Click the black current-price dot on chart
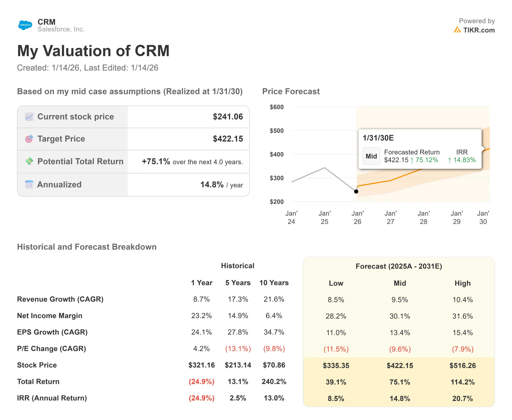 click(x=356, y=191)
